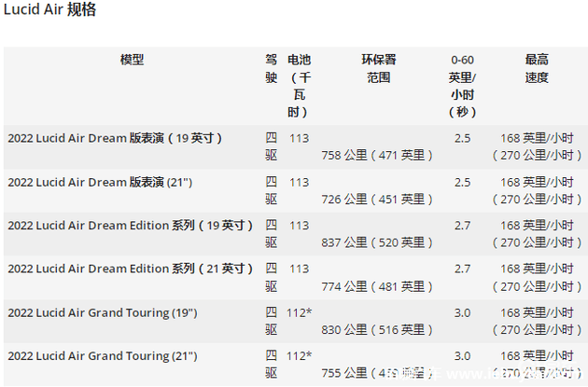Viewport: 588px width, 387px height.
Task: Click the 0-60 英里/小时（秒） column header
Action: (462, 86)
